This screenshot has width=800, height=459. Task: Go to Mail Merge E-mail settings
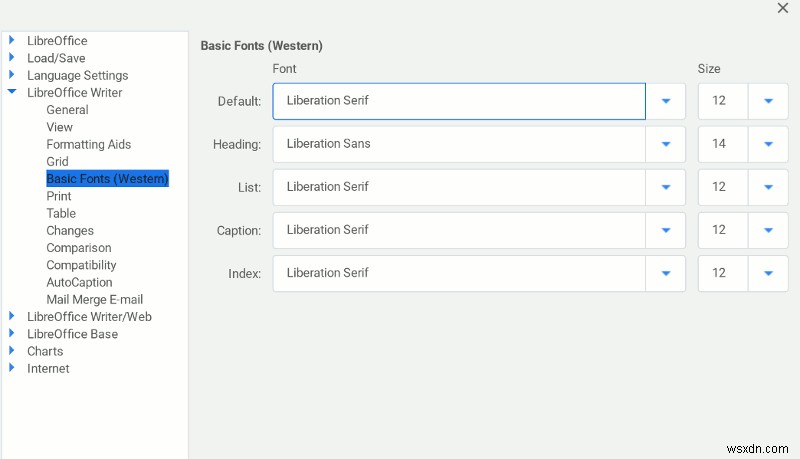point(94,299)
